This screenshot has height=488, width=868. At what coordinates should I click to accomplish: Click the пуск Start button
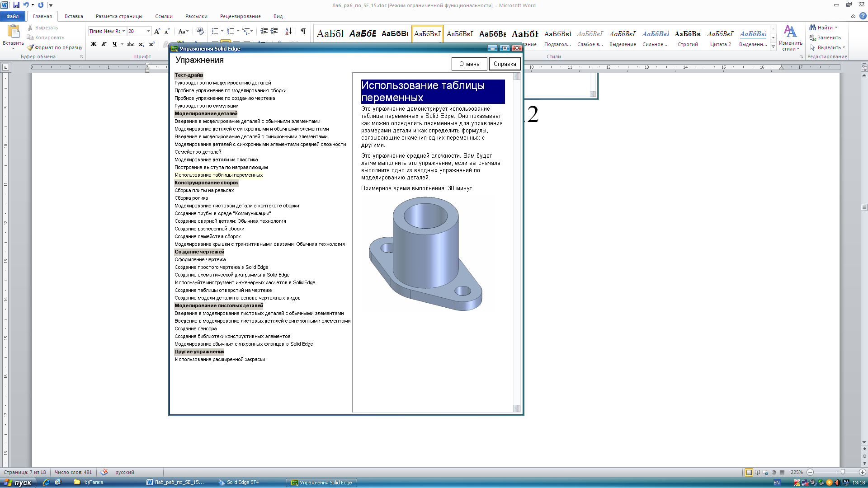(x=18, y=483)
